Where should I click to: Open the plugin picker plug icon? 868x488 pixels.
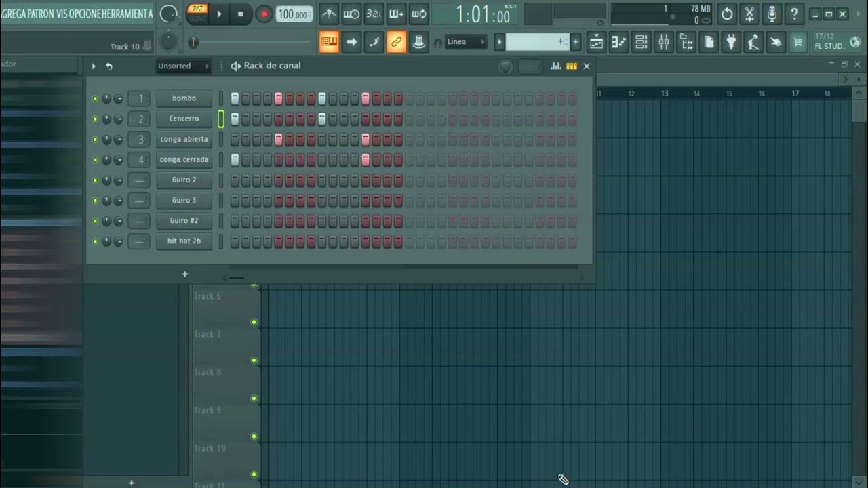tap(731, 43)
